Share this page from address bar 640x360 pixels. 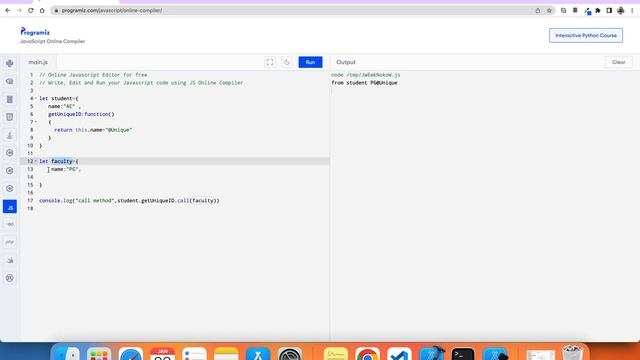point(538,11)
